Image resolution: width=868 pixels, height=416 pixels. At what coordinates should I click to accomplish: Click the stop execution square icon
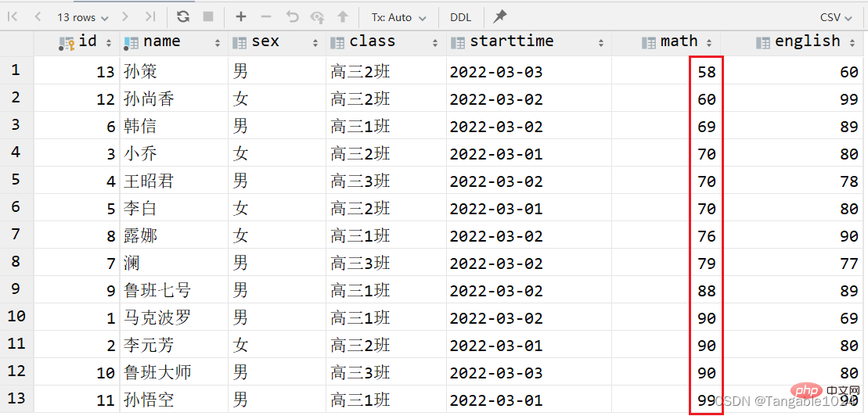coord(208,16)
